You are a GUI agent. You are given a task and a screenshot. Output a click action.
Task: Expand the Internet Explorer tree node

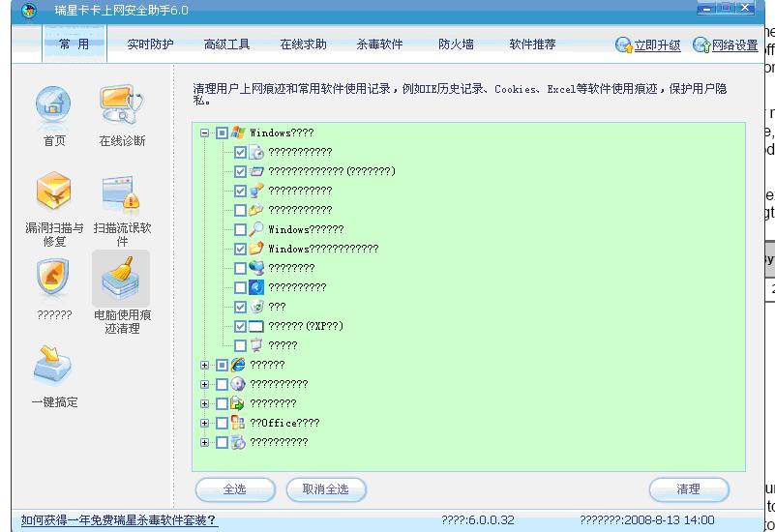[204, 365]
